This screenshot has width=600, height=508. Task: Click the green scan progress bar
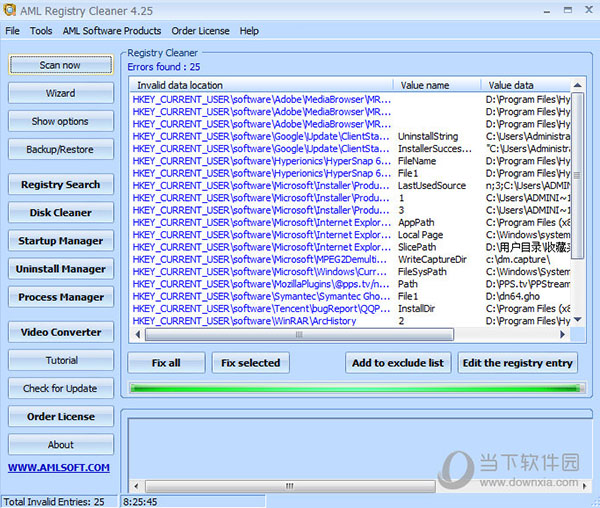point(357,388)
